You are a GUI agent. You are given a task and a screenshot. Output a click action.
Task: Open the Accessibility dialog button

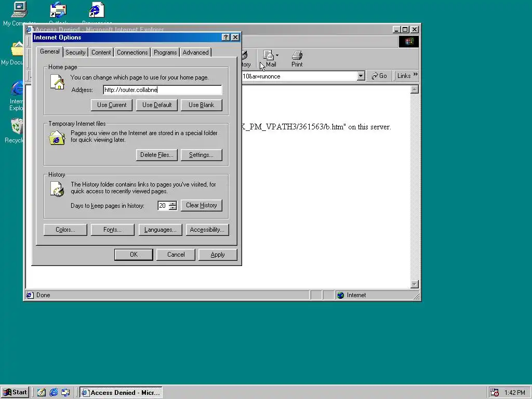[x=207, y=230]
